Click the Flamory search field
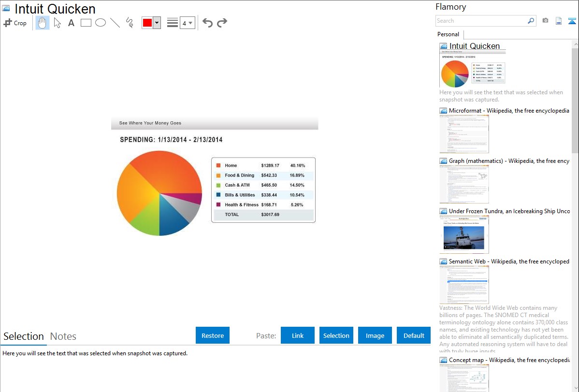The image size is (579, 392). (x=481, y=21)
